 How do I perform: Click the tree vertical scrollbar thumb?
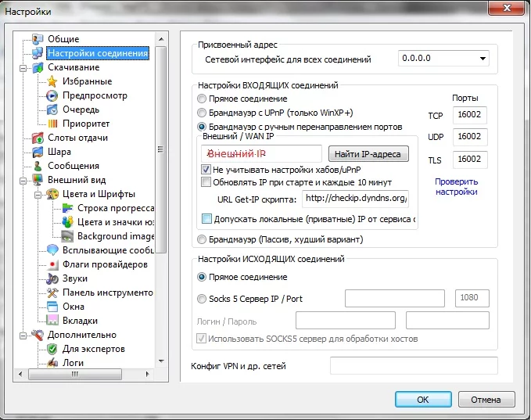click(161, 149)
